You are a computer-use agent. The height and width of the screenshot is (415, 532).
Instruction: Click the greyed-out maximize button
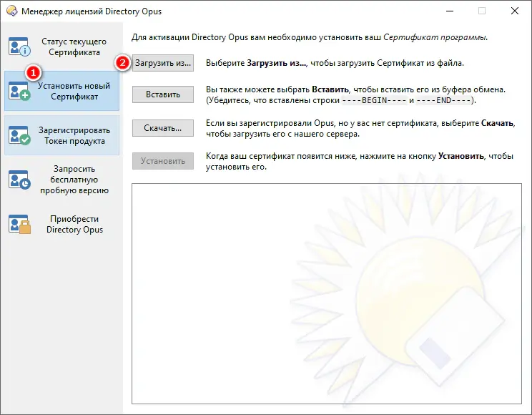(x=482, y=11)
